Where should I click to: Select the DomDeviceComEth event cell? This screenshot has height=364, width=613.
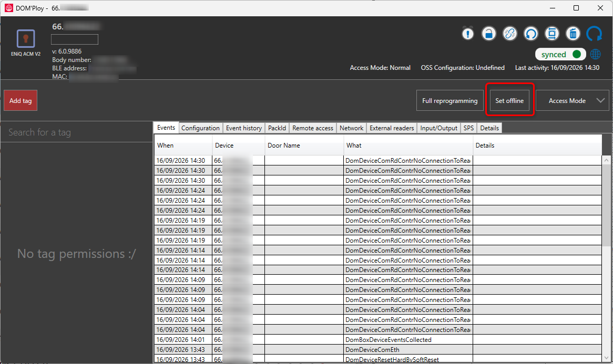(x=408, y=349)
